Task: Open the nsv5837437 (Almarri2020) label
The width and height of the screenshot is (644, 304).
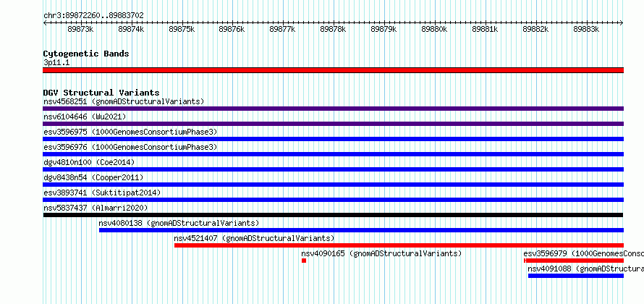Action: [96, 208]
